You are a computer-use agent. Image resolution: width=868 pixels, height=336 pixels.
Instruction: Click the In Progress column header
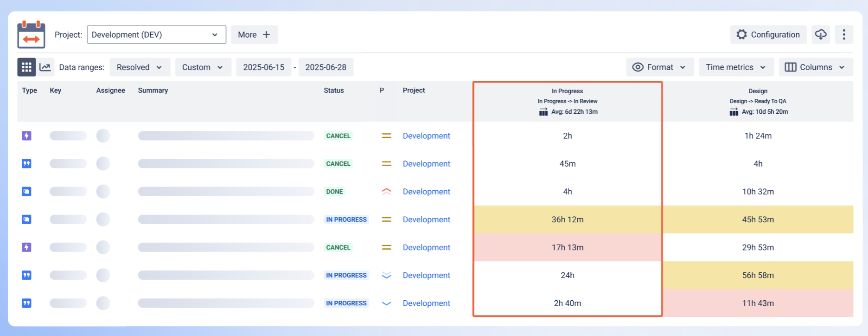[568, 102]
